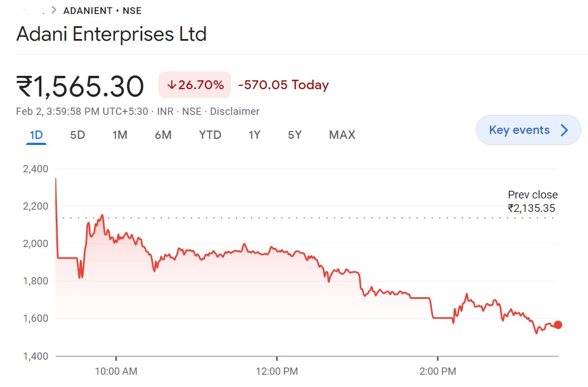Select the 6M time range
Screen dimensions: 588x387
coord(162,134)
